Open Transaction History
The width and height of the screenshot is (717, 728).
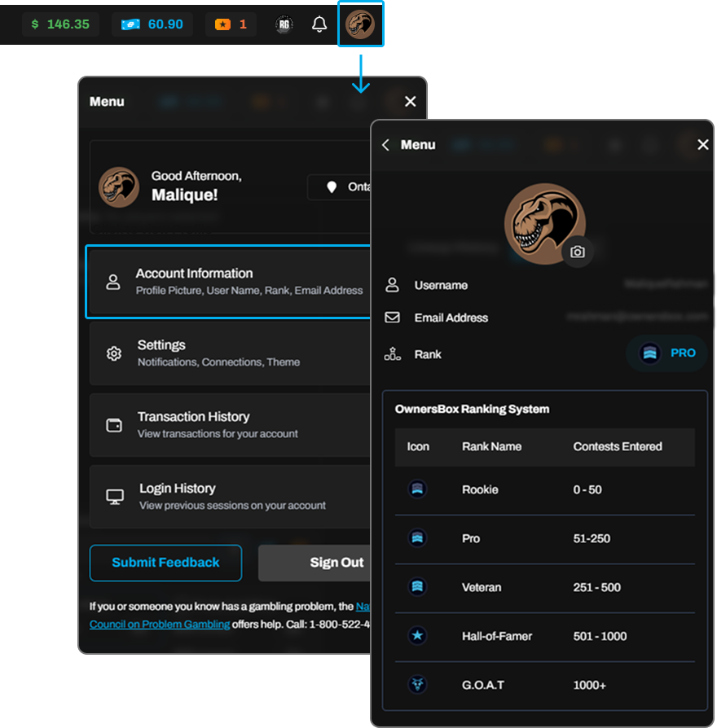pos(230,425)
